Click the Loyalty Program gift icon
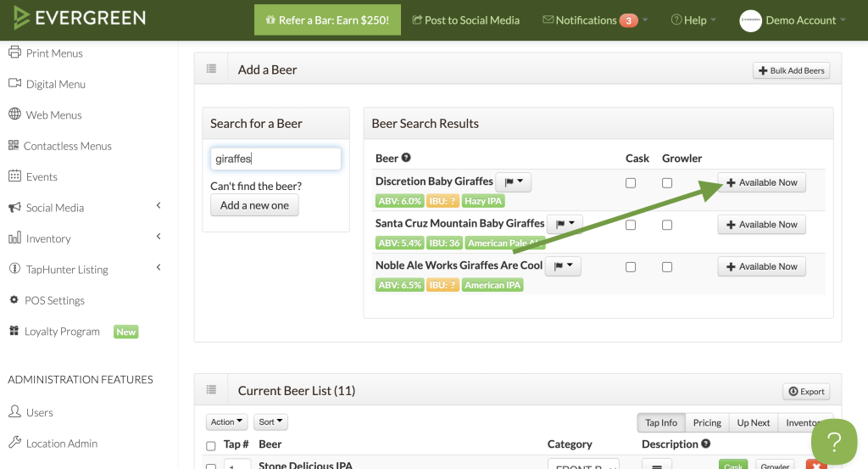This screenshot has height=469, width=868. pos(14,331)
